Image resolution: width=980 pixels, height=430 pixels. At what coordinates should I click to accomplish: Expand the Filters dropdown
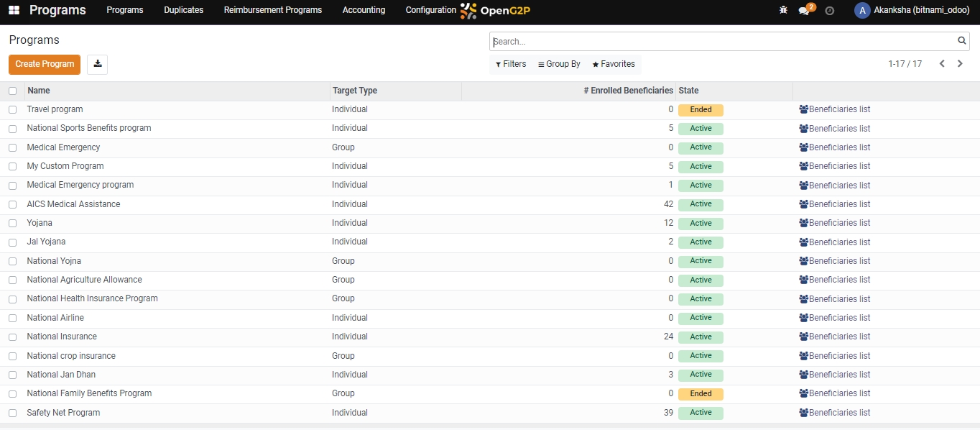[x=511, y=64]
